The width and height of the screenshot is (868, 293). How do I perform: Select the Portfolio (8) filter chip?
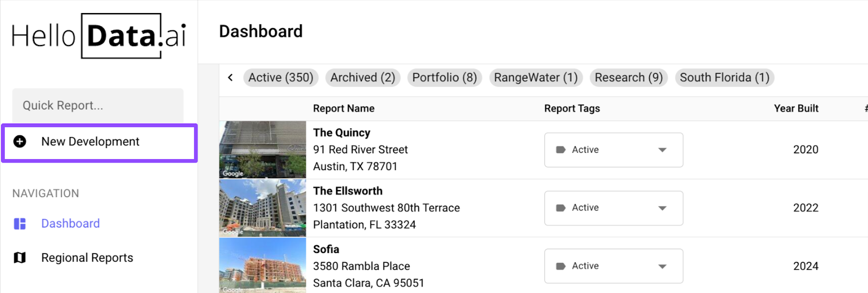click(445, 77)
